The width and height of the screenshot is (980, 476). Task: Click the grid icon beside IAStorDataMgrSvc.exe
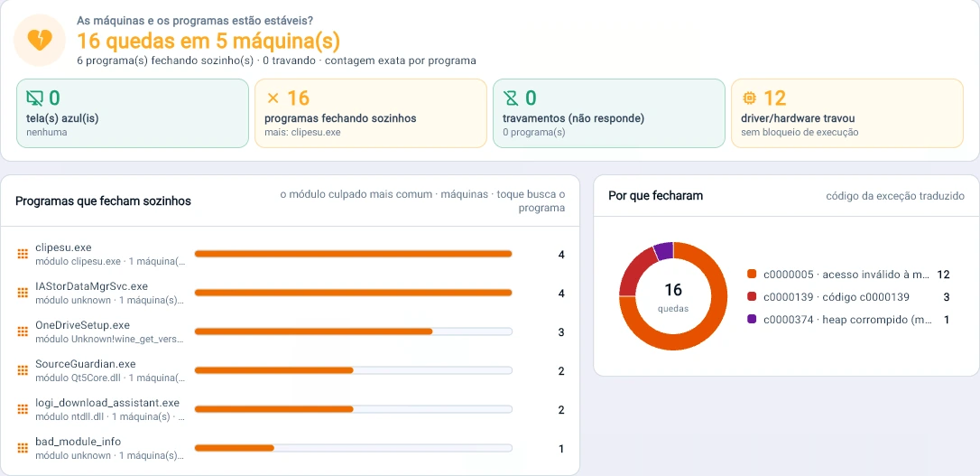pyautogui.click(x=23, y=293)
